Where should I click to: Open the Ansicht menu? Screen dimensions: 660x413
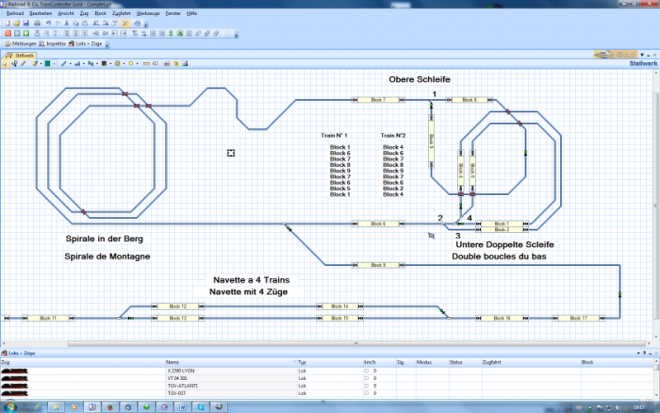coord(66,13)
